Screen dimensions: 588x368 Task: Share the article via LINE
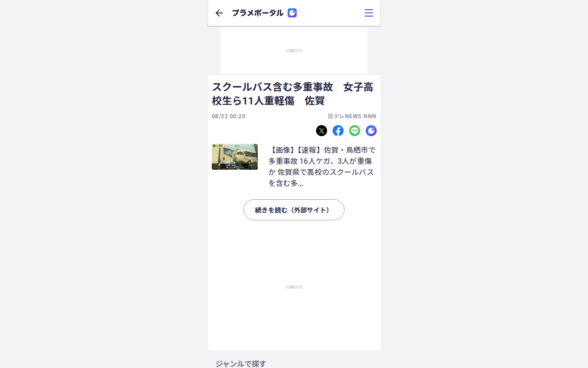(x=355, y=131)
